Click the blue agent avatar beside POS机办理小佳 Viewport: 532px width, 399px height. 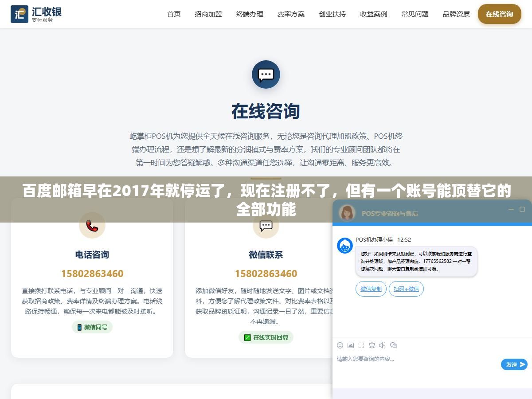[345, 246]
